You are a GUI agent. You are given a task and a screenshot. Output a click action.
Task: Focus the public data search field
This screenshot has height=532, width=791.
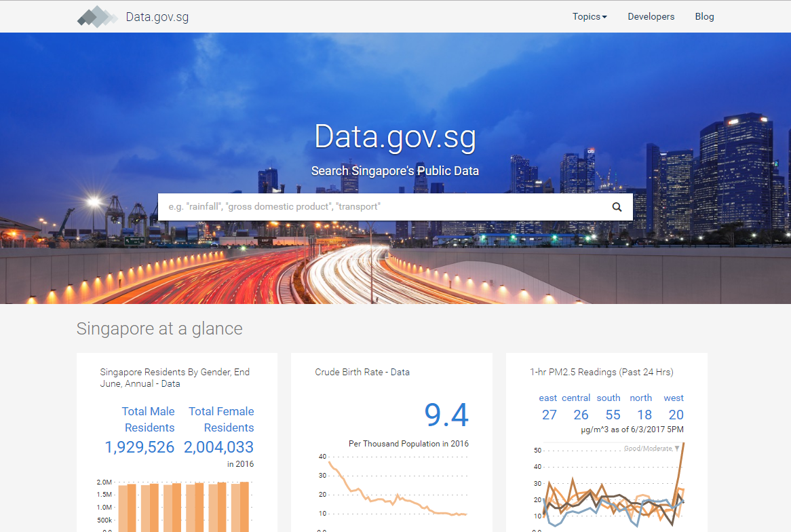[x=380, y=207]
